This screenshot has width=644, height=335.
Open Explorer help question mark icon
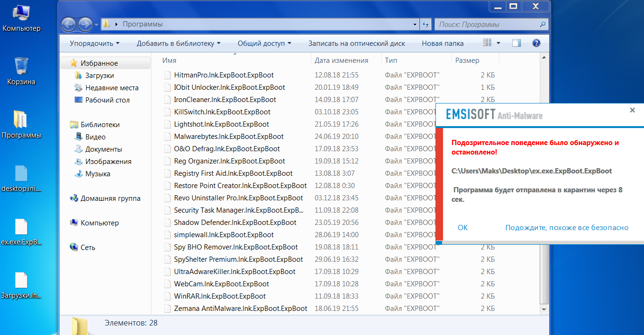pyautogui.click(x=536, y=43)
